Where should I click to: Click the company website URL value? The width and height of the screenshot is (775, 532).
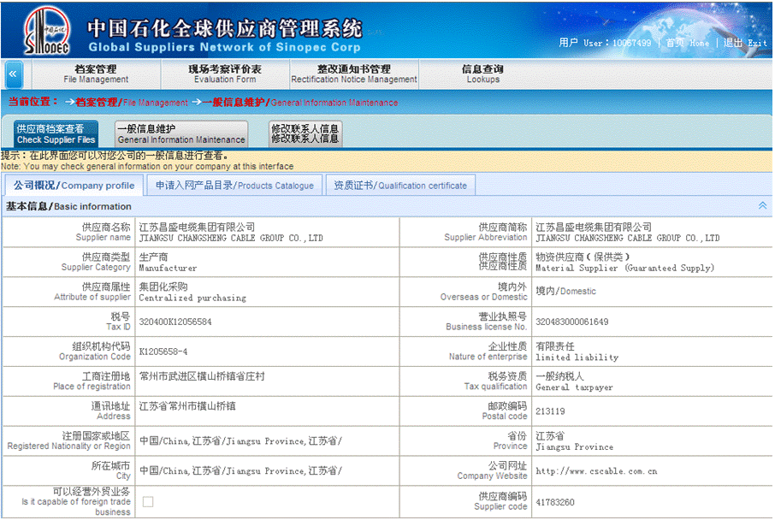(x=596, y=471)
